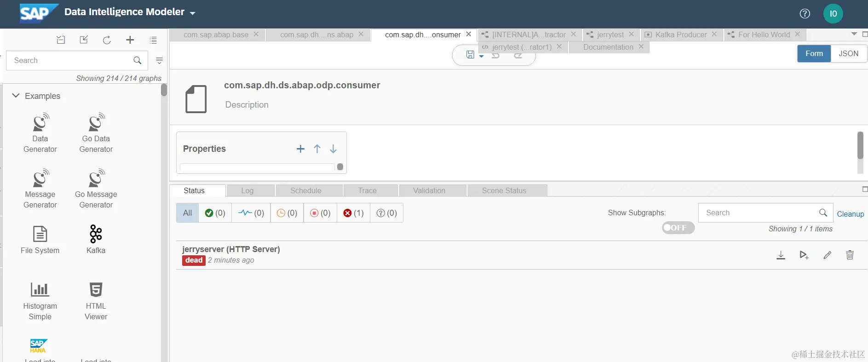This screenshot has width=868, height=362.
Task: Close the jerrytest graph tab
Action: click(631, 34)
